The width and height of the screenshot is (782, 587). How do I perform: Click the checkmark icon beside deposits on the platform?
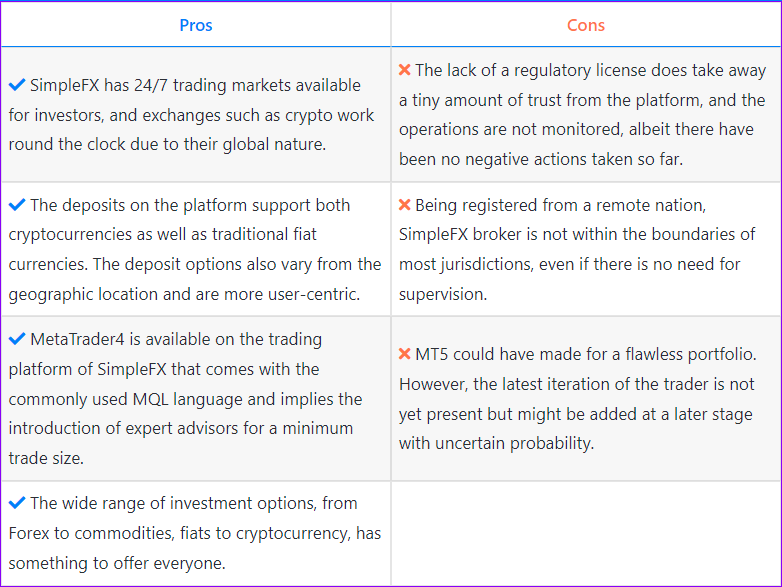pyautogui.click(x=17, y=204)
